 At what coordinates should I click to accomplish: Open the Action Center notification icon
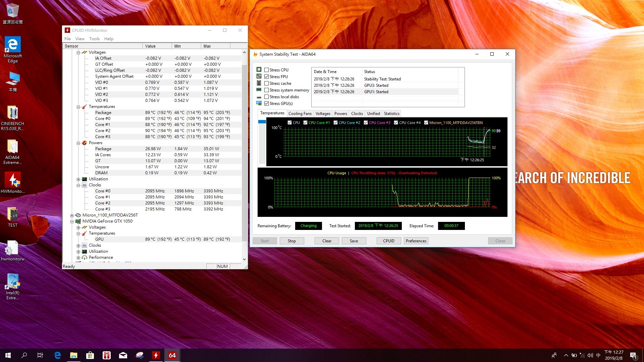pyautogui.click(x=633, y=355)
